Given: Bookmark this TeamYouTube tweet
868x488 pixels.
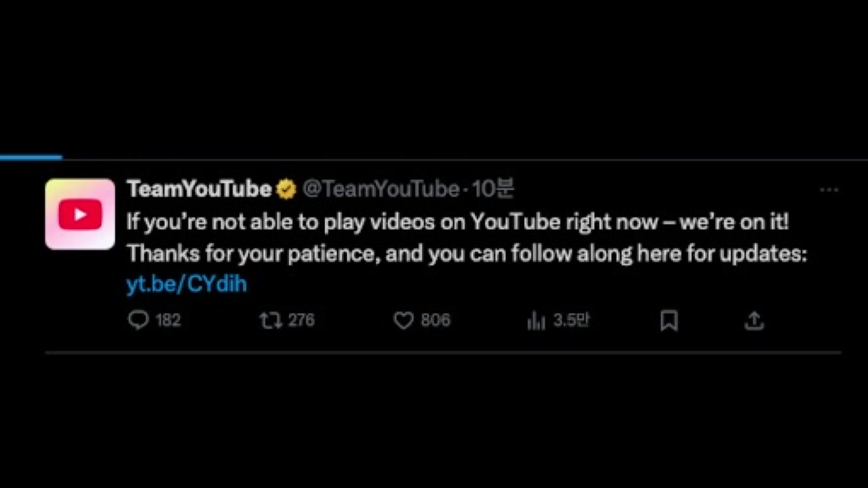Looking at the screenshot, I should coord(669,320).
